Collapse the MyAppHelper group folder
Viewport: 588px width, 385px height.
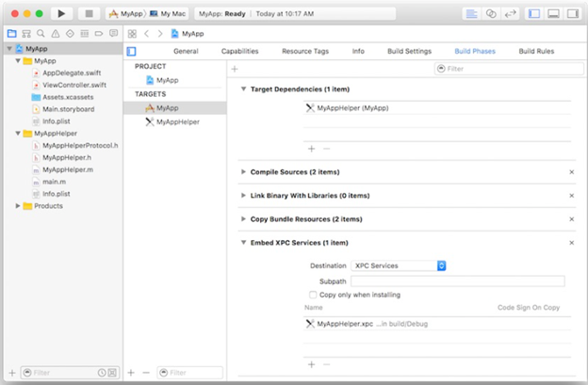pos(18,134)
